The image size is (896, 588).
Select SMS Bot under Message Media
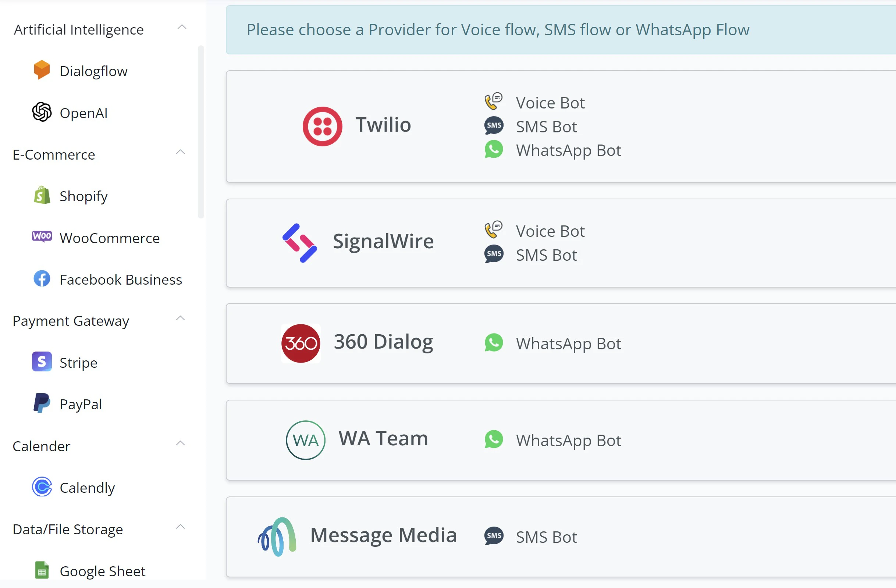(546, 537)
